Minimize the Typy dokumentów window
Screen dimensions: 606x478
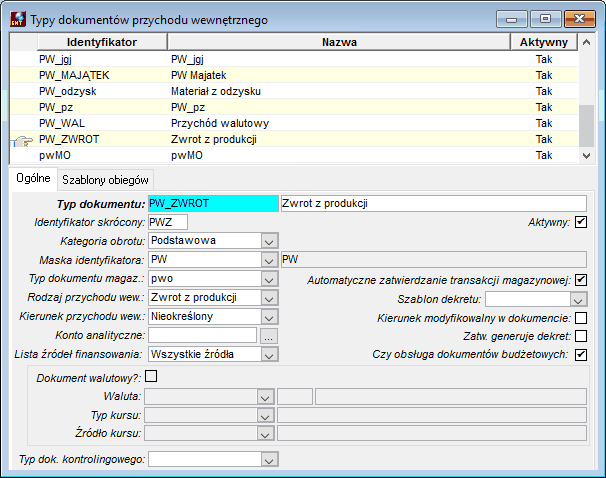(511, 19)
